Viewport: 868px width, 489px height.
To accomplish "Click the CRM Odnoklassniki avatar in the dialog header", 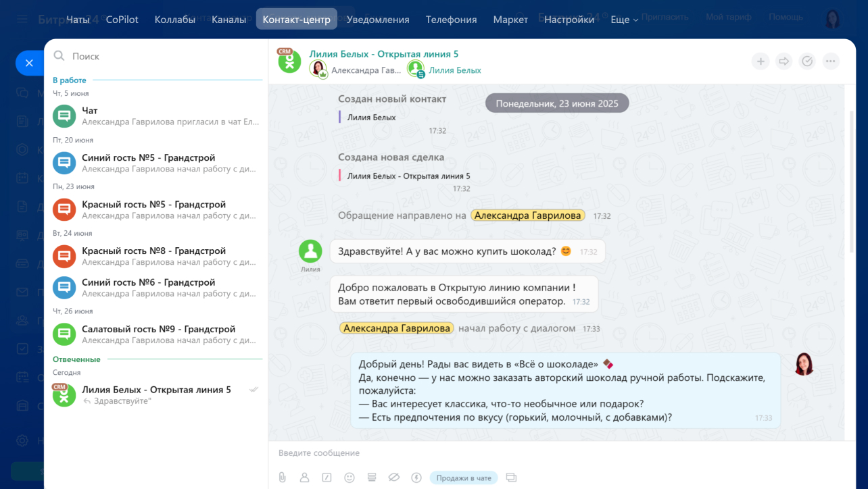I will (289, 61).
